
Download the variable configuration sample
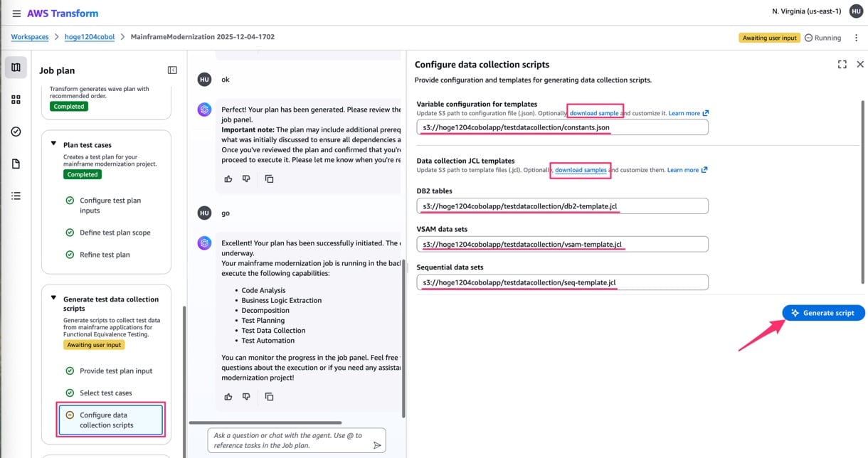[x=594, y=113]
